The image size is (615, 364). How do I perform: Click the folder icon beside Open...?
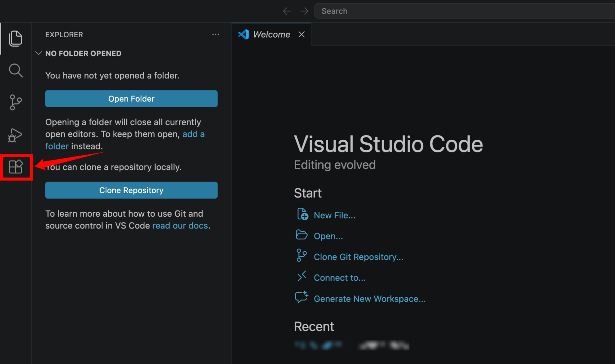302,235
